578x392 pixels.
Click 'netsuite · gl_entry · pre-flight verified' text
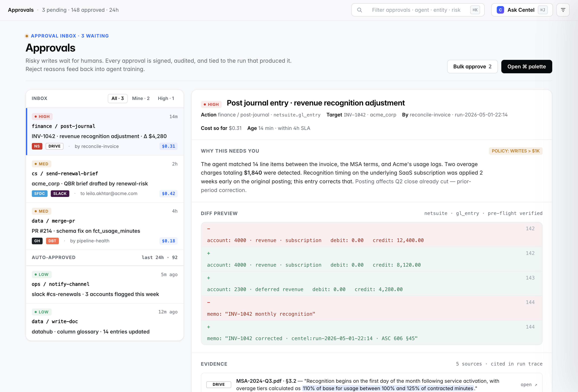pyautogui.click(x=483, y=213)
